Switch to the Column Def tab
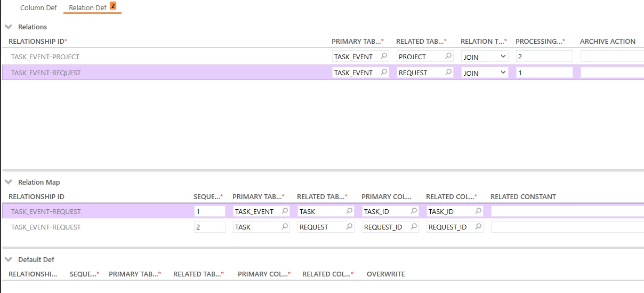This screenshot has width=644, height=293. click(38, 8)
